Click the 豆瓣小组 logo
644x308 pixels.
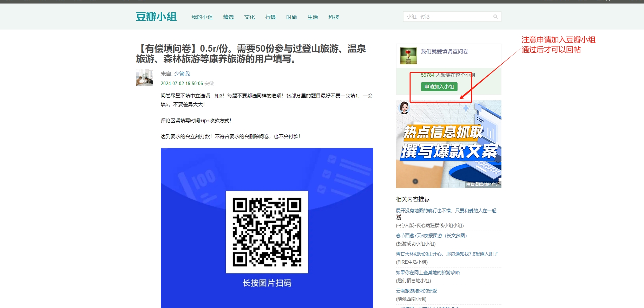pos(156,17)
